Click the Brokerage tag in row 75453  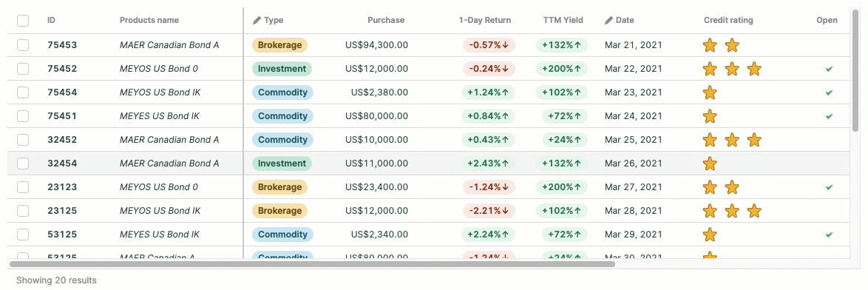point(279,45)
